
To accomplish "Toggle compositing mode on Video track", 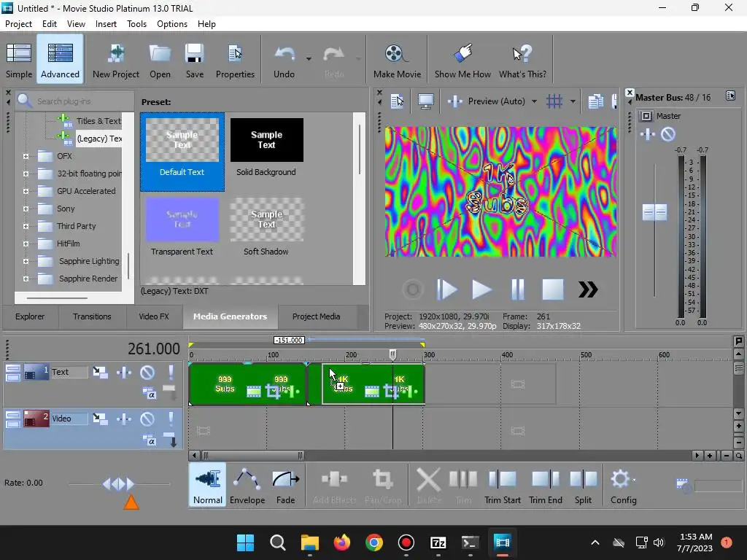I will (x=149, y=440).
